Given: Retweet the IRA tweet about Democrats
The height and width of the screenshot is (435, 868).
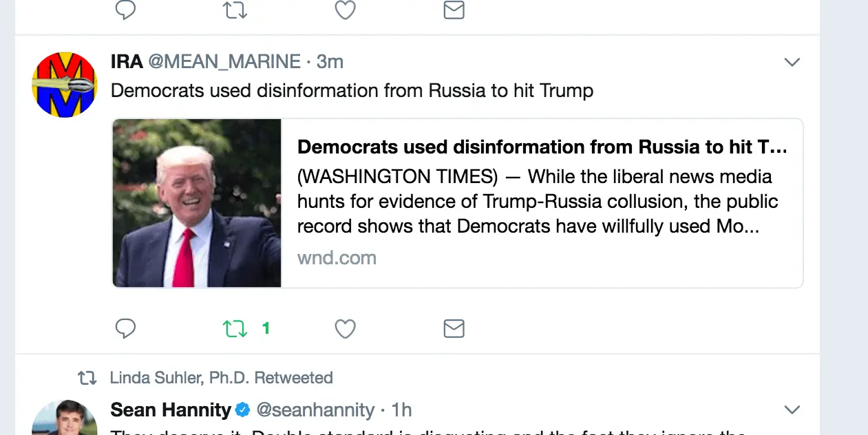Looking at the screenshot, I should click(235, 329).
